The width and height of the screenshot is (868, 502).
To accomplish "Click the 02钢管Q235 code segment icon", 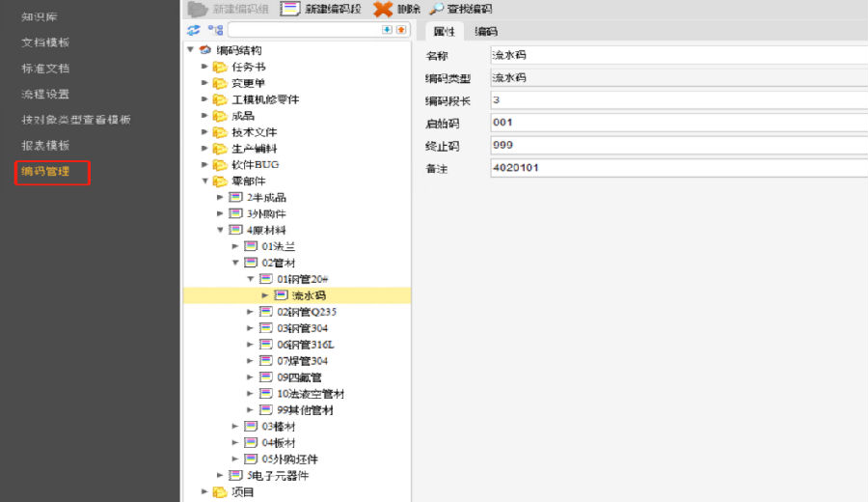I will [x=266, y=312].
